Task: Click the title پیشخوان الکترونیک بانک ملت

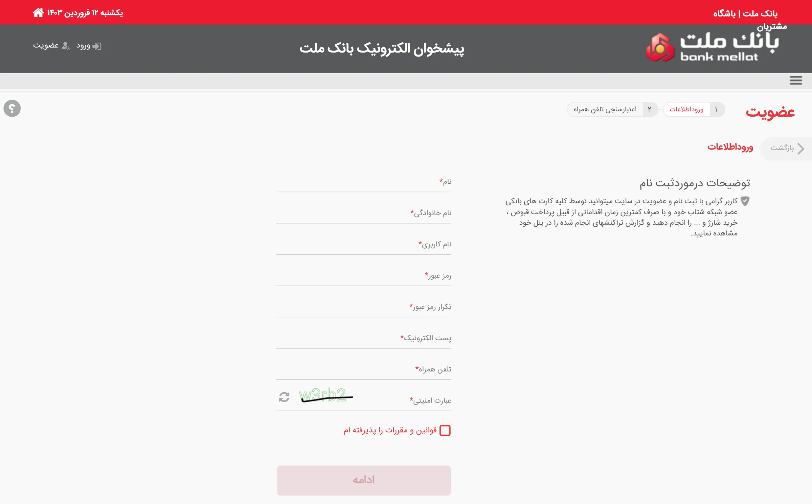Action: [382, 49]
